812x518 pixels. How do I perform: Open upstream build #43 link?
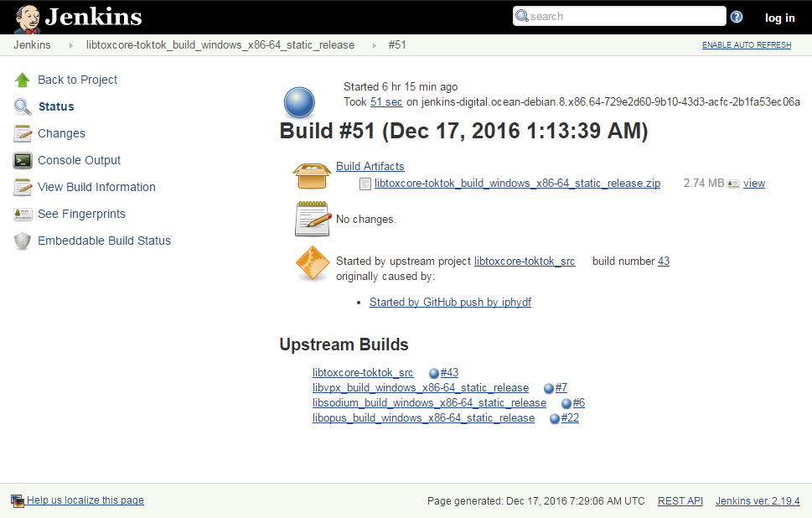point(449,373)
